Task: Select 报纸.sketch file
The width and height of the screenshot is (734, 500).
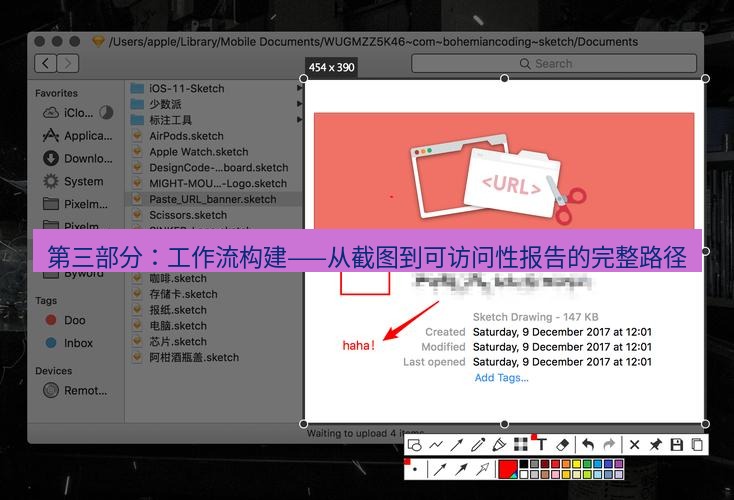Action: 169,310
